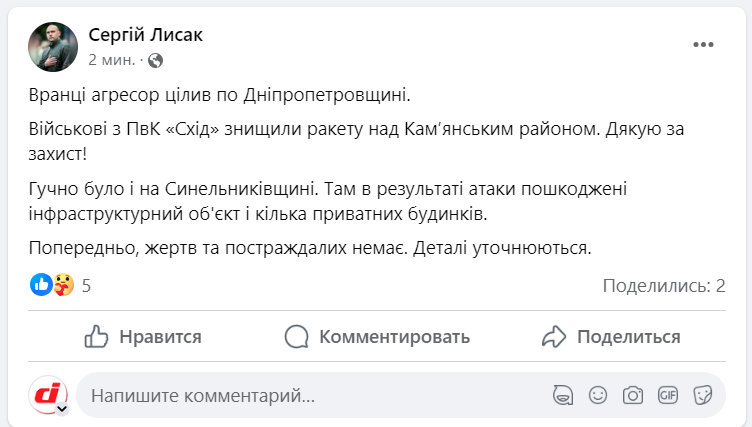
Task: Open the three-dot post options menu
Action: [x=704, y=45]
